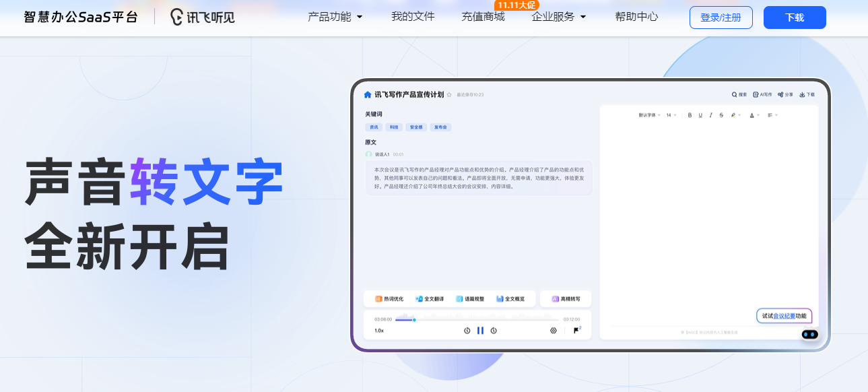Open the player settings hexagon icon
Viewport: 868px width, 392px height.
point(554,331)
